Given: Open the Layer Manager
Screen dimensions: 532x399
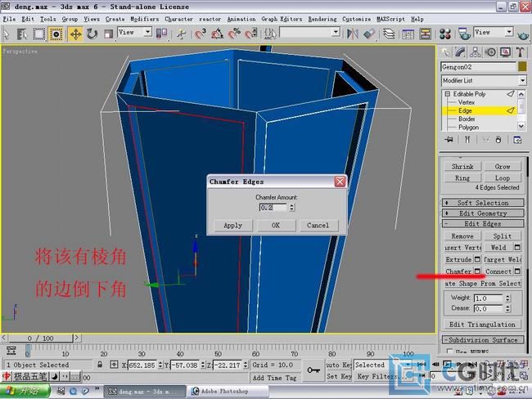Looking at the screenshot, I should pos(389,34).
